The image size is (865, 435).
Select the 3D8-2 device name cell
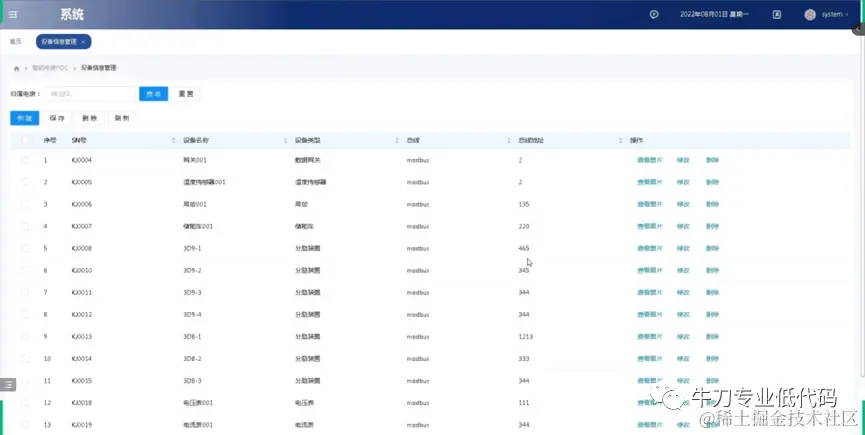192,358
